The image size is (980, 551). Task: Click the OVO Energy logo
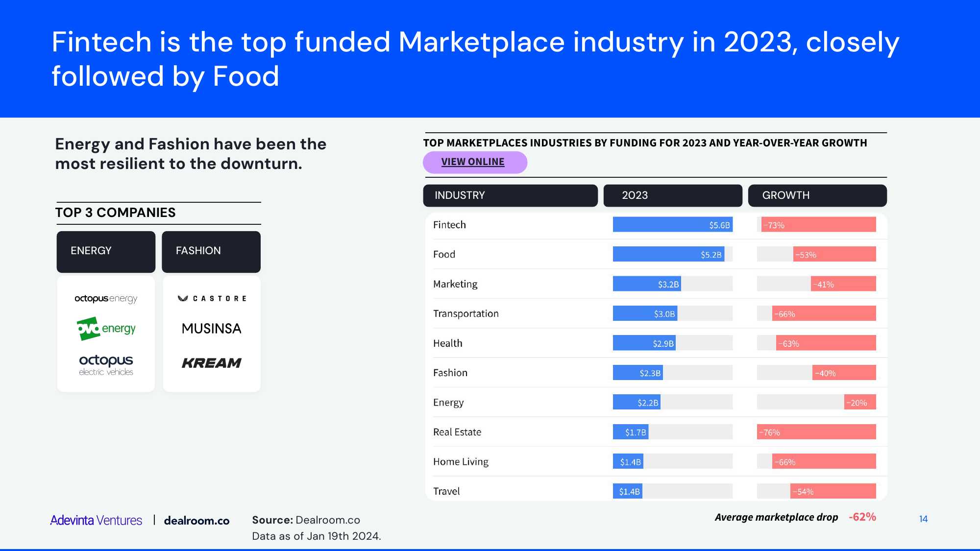(x=106, y=329)
